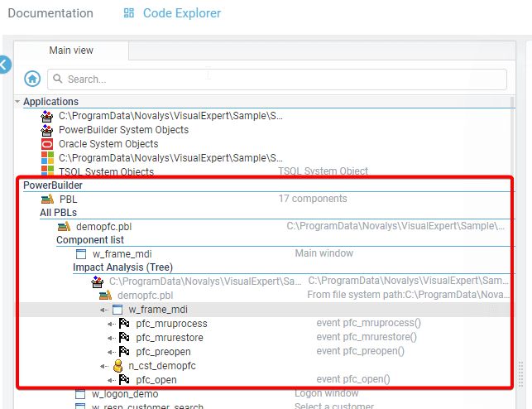Click the Applications section header
The image size is (532, 409).
[51, 102]
